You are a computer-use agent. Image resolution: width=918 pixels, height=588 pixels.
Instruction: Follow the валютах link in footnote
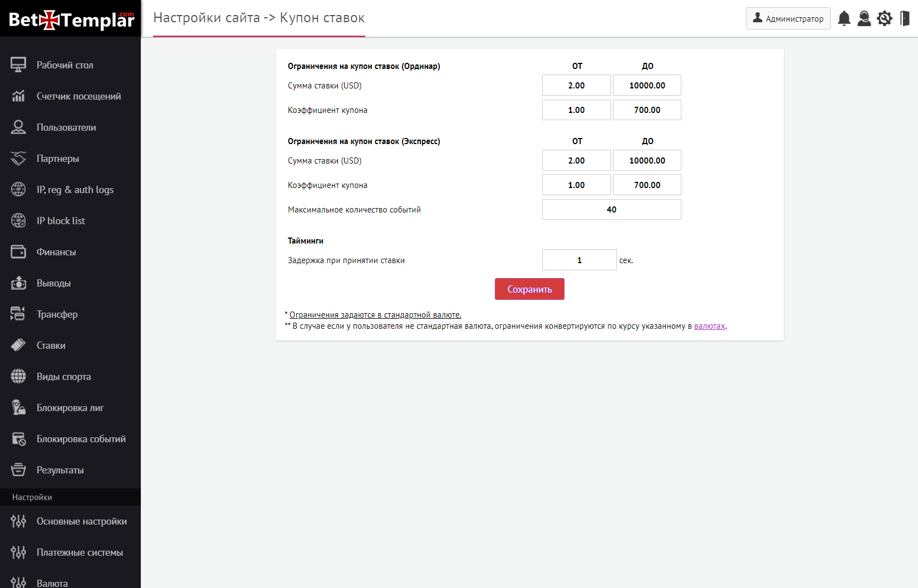tap(709, 326)
